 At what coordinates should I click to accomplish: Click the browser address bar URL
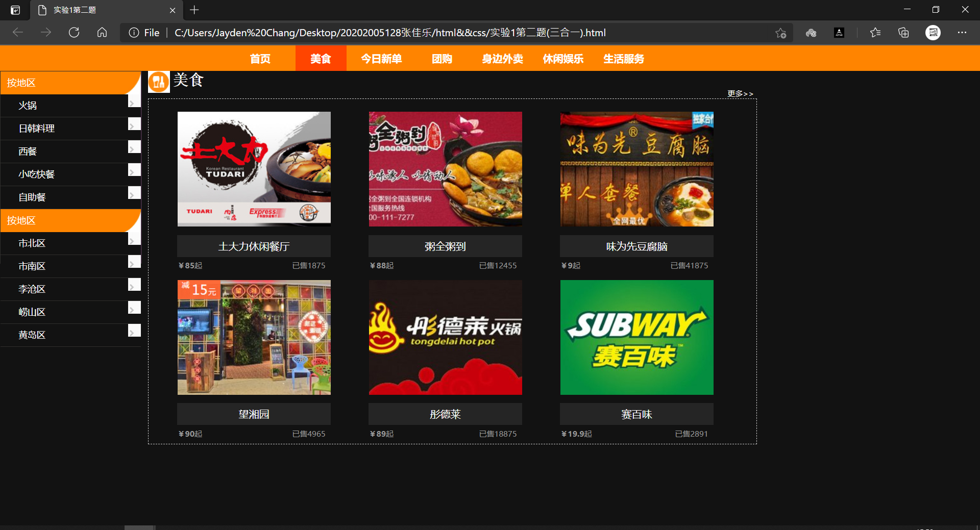click(390, 33)
